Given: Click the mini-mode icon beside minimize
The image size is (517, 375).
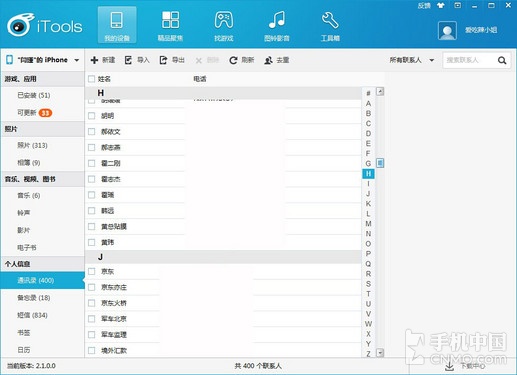Looking at the screenshot, I should 458,5.
